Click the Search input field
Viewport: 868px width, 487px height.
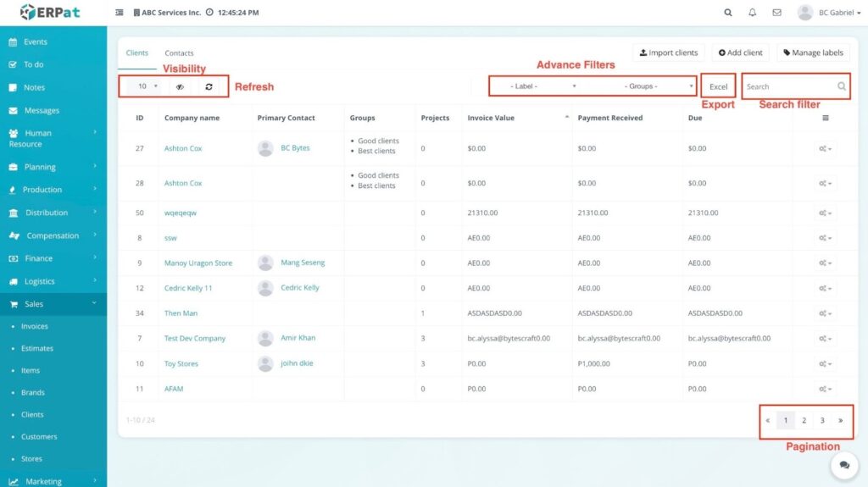tap(788, 86)
